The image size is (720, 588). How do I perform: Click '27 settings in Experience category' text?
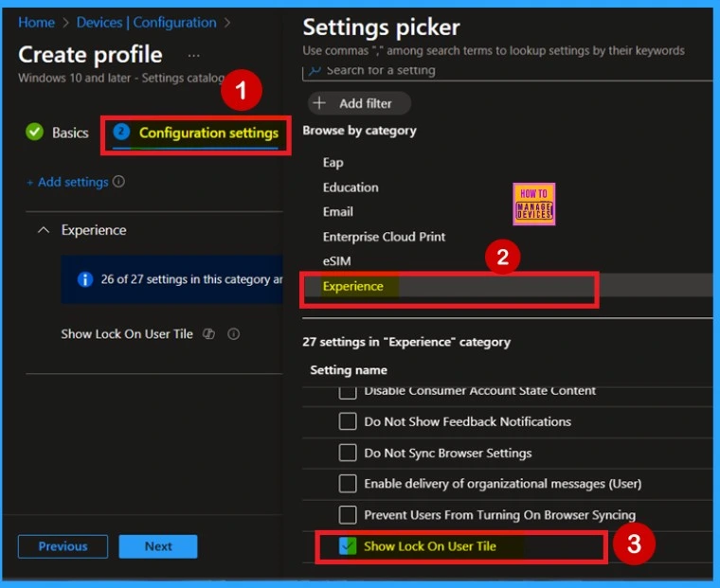[406, 342]
